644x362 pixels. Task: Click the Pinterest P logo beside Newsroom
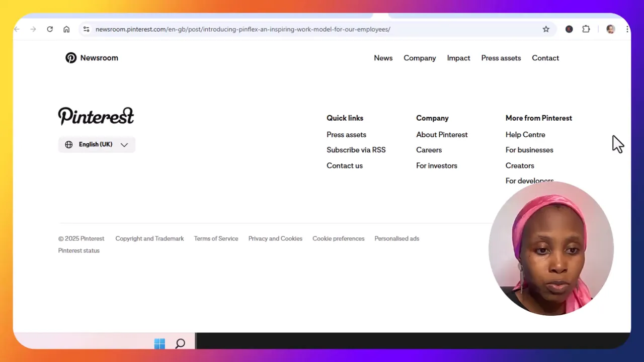pos(71,58)
